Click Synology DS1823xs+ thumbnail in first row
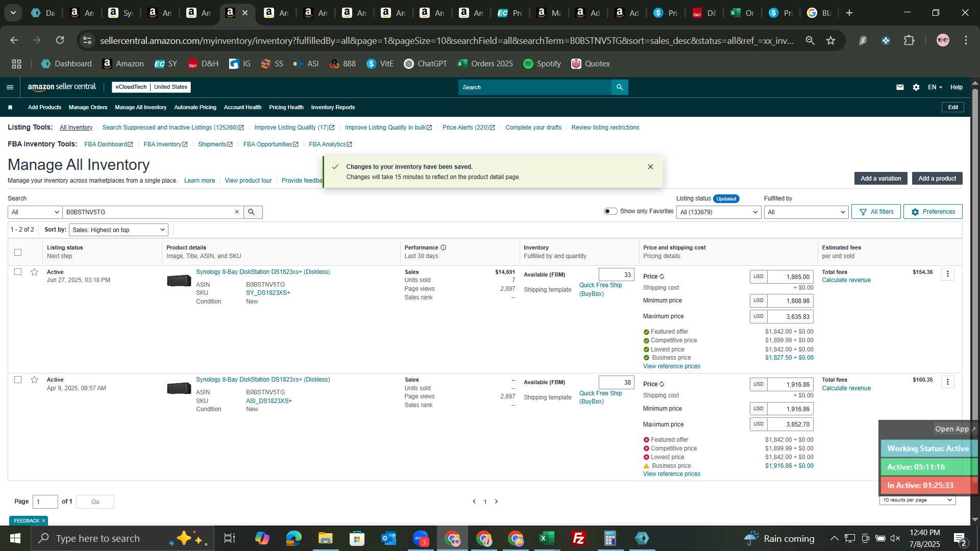 pyautogui.click(x=179, y=280)
